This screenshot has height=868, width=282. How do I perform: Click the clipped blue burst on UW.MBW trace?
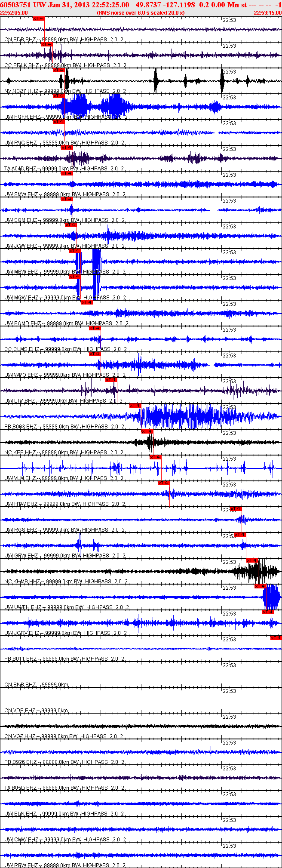click(x=96, y=262)
